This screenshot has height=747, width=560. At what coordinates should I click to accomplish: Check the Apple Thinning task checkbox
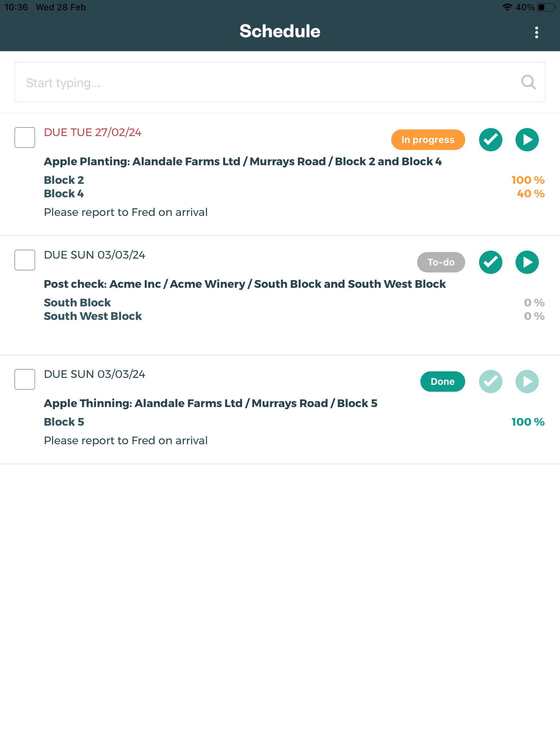[25, 379]
